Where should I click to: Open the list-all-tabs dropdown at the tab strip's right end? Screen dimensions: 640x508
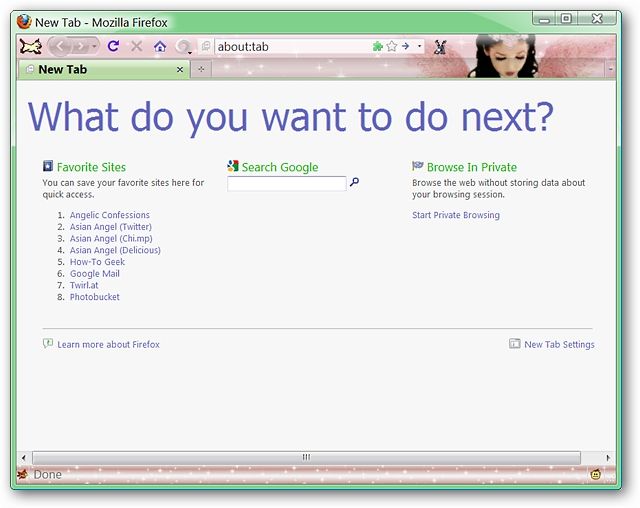click(x=611, y=69)
